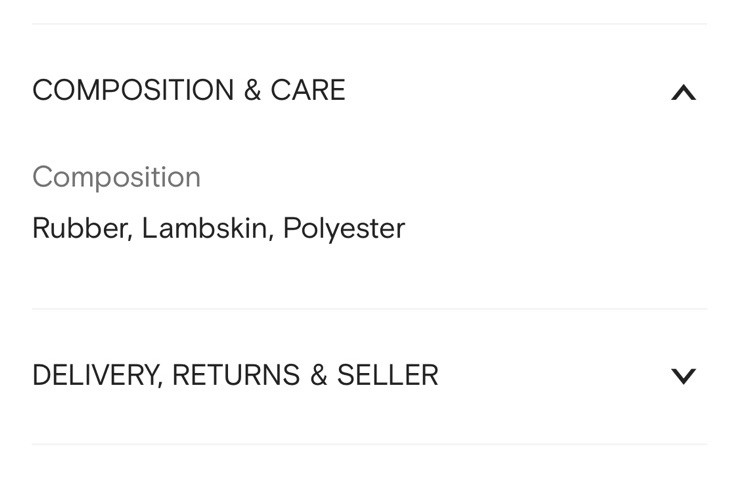Expand the Delivery, Returns & Seller chevron

tap(683, 376)
